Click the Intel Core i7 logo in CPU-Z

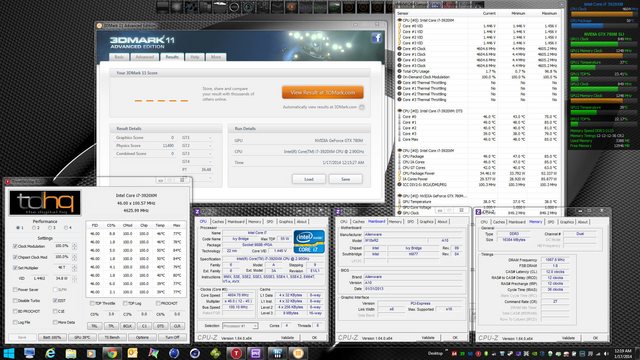309,242
